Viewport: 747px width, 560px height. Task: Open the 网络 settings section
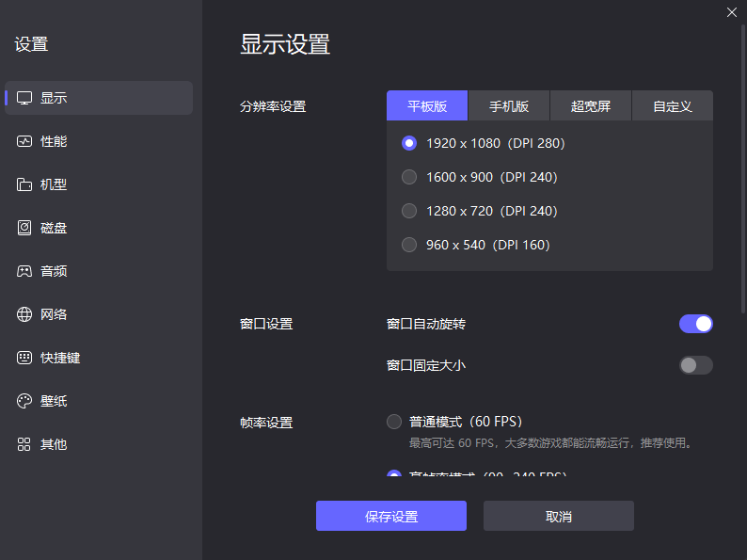click(99, 314)
